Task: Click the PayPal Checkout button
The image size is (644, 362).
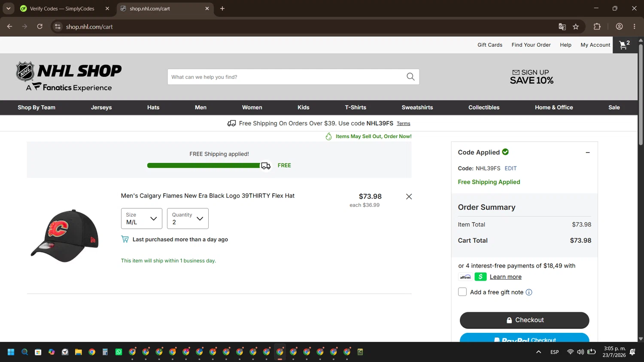Action: coord(524,338)
